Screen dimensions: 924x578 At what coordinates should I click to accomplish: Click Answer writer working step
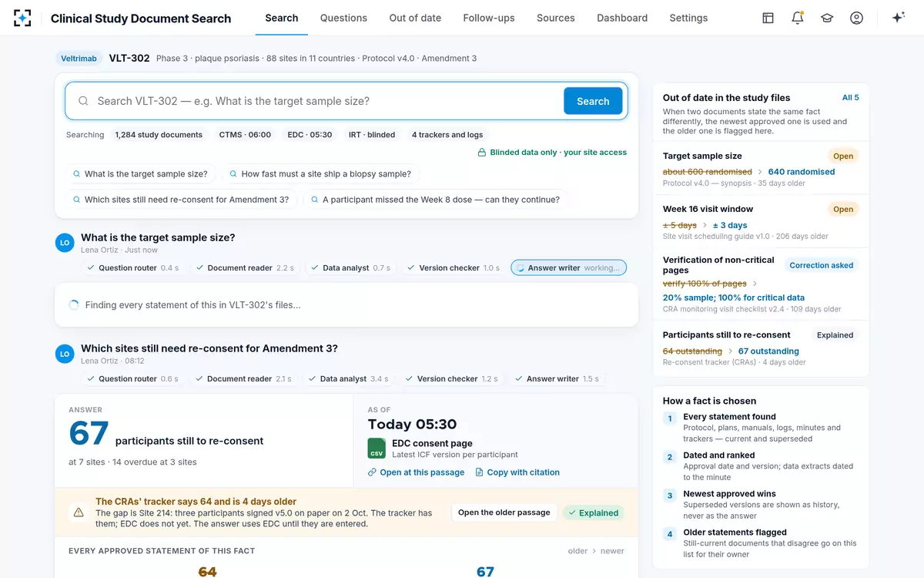tap(568, 268)
